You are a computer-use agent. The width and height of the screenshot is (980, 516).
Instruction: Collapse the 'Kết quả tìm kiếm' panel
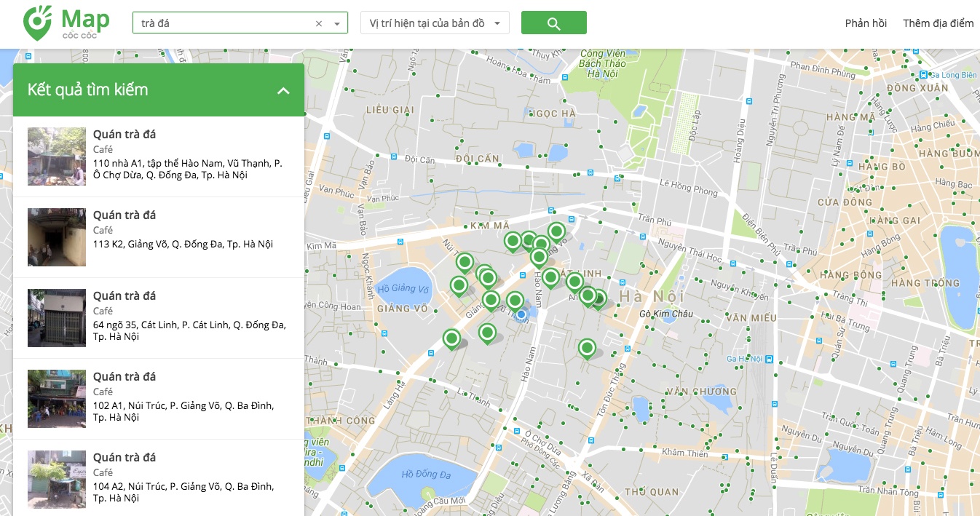point(283,91)
